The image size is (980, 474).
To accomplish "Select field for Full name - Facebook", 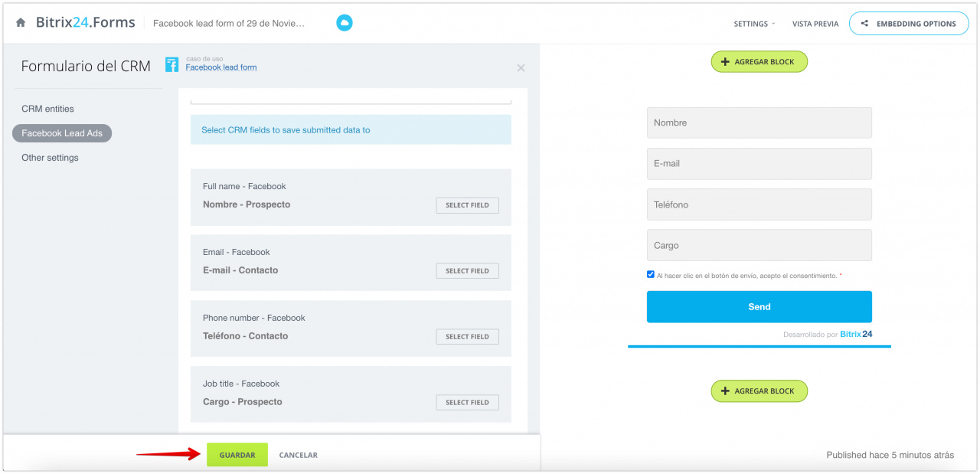I will pos(467,205).
